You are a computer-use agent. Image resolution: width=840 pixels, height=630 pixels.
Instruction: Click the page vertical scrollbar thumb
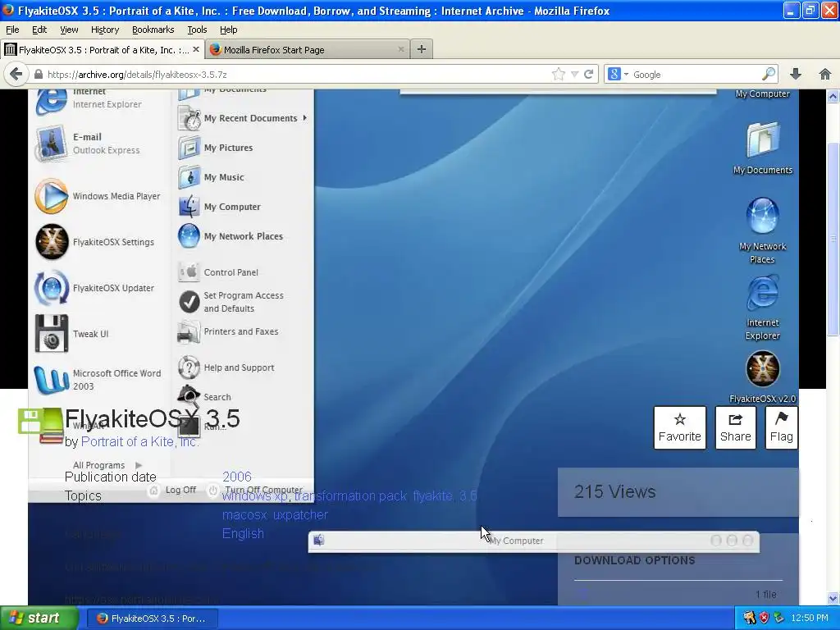833,240
